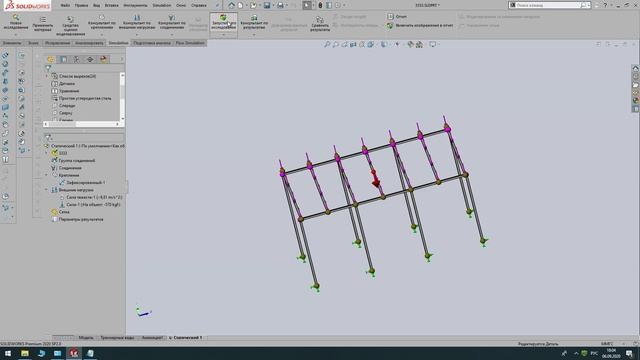Screen dimensions: 640x360
Task: Switch to DisplayManager tab icon
Action: tap(103, 60)
